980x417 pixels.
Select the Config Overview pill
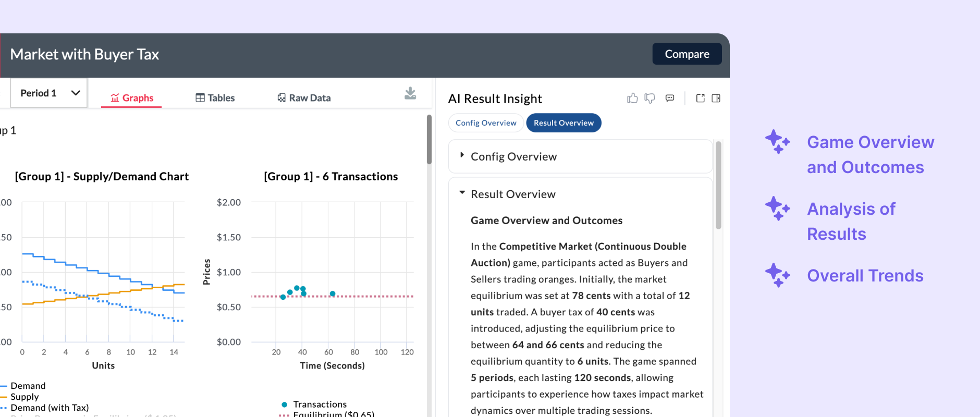(x=486, y=122)
